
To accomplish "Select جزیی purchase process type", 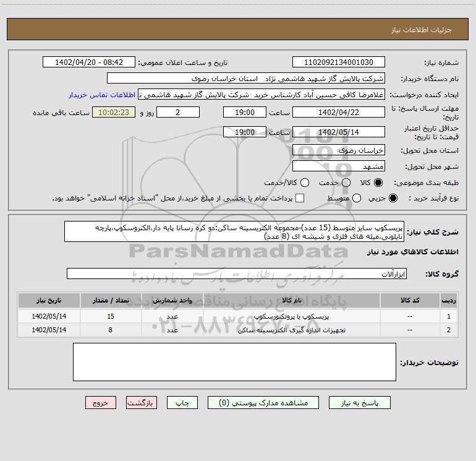I will [x=394, y=198].
